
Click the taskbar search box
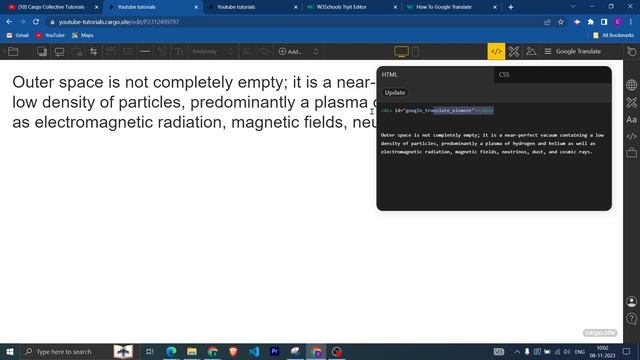pos(78,351)
